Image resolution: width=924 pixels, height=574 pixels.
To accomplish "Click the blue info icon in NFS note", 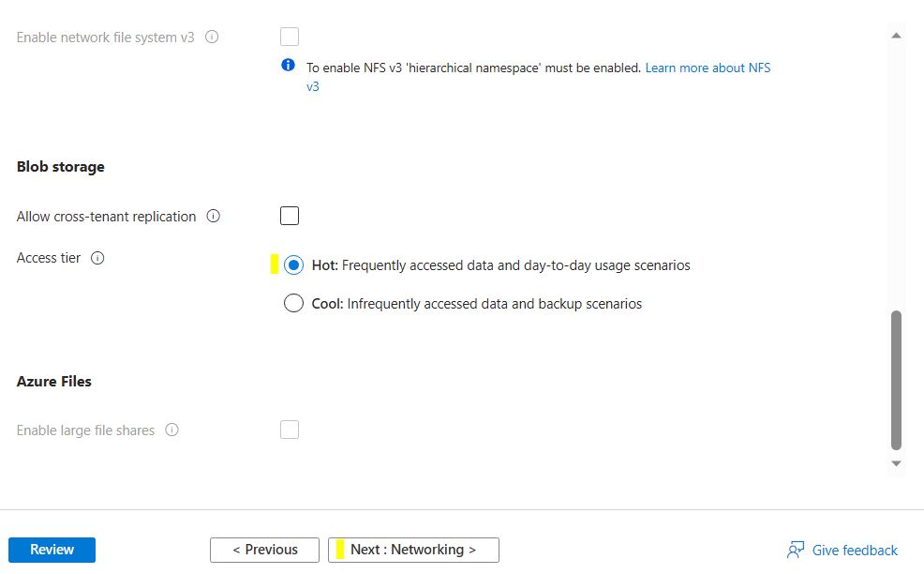I will (289, 67).
